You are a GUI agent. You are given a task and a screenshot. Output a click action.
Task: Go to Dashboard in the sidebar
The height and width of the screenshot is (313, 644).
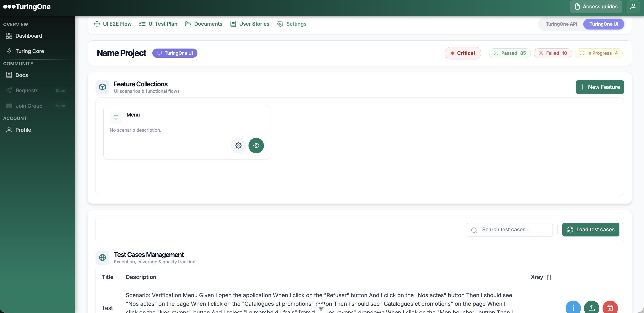pos(28,36)
